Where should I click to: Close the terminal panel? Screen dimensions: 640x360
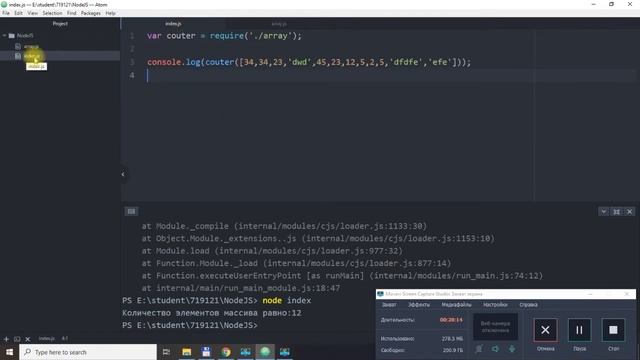pos(629,211)
